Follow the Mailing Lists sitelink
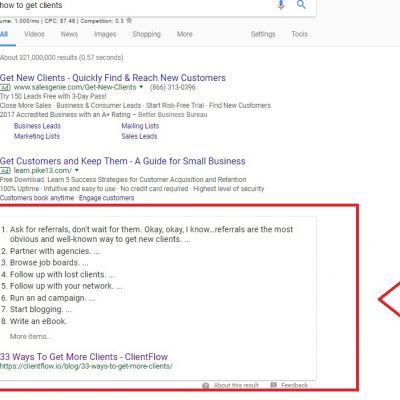The image size is (400, 400). tap(140, 126)
